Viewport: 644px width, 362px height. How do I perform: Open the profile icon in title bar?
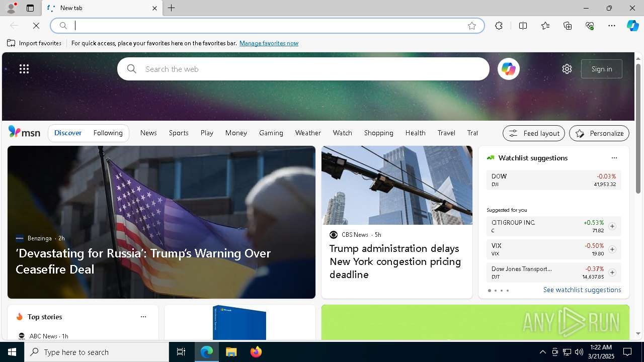tap(11, 8)
